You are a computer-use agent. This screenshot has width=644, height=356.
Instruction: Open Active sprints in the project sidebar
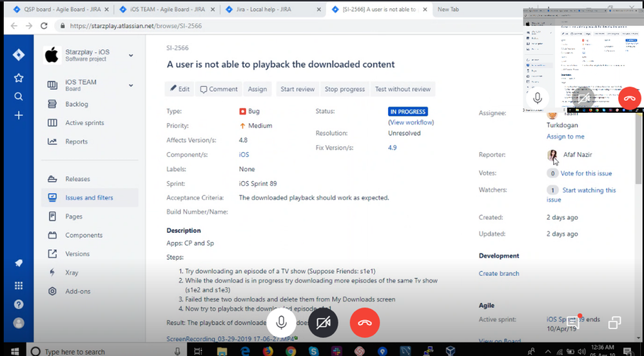pos(84,123)
